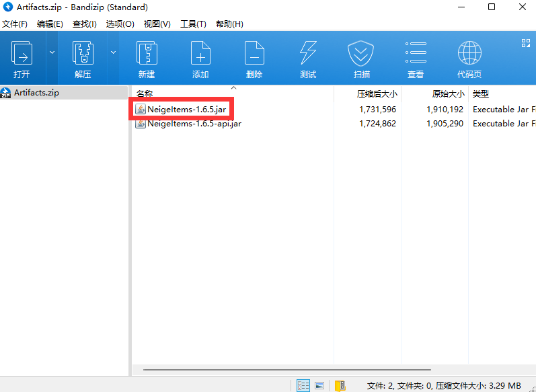Image resolution: width=536 pixels, height=392 pixels.
Task: Click the original size 1,910,192 cell
Action: 445,110
